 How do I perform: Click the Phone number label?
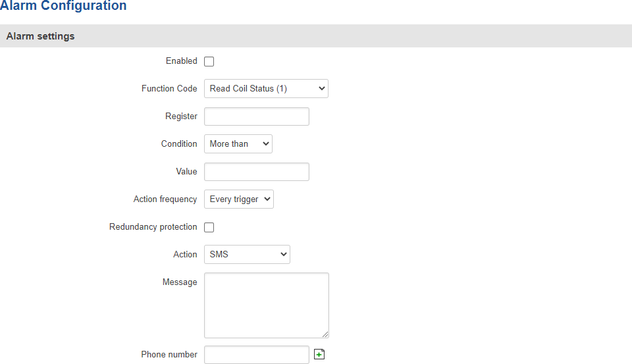coord(169,355)
